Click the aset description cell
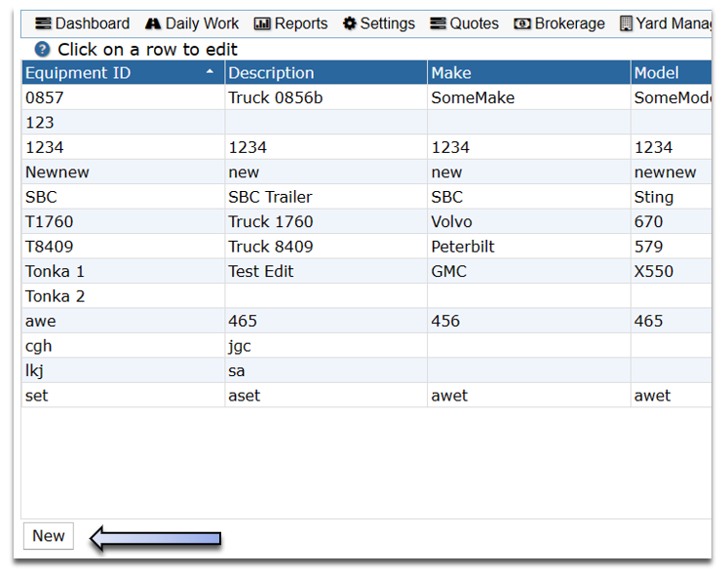The width and height of the screenshot is (728, 576). [x=326, y=396]
